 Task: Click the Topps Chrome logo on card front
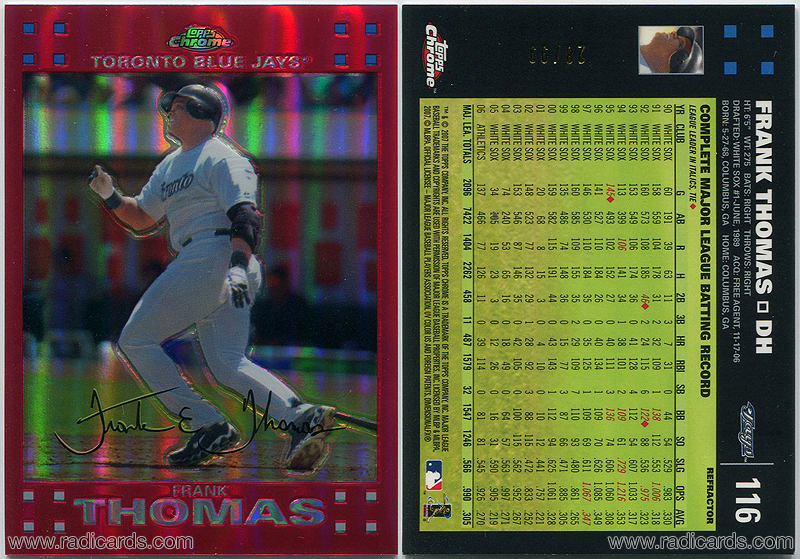click(x=200, y=40)
